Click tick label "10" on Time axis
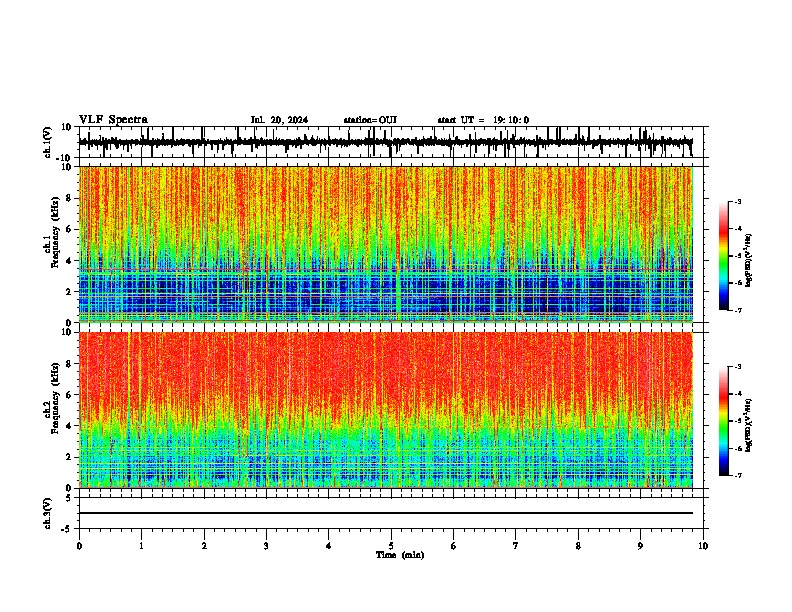Viewport: 792px width, 612px height. [703, 546]
